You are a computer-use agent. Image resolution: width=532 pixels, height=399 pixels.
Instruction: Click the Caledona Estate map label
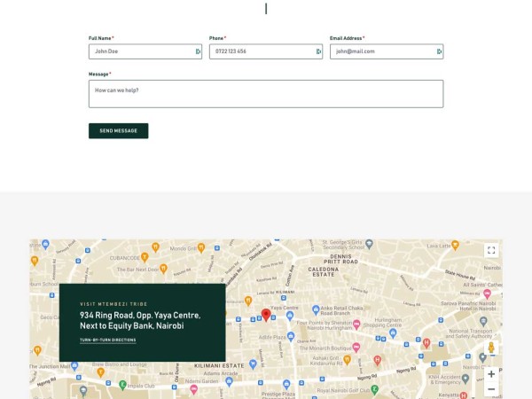324,272
